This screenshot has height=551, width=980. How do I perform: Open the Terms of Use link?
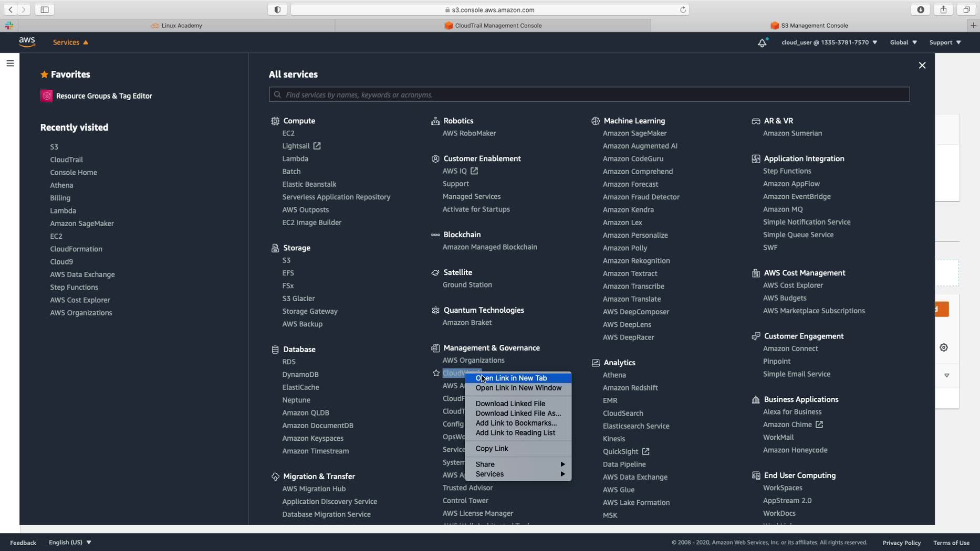(x=951, y=543)
